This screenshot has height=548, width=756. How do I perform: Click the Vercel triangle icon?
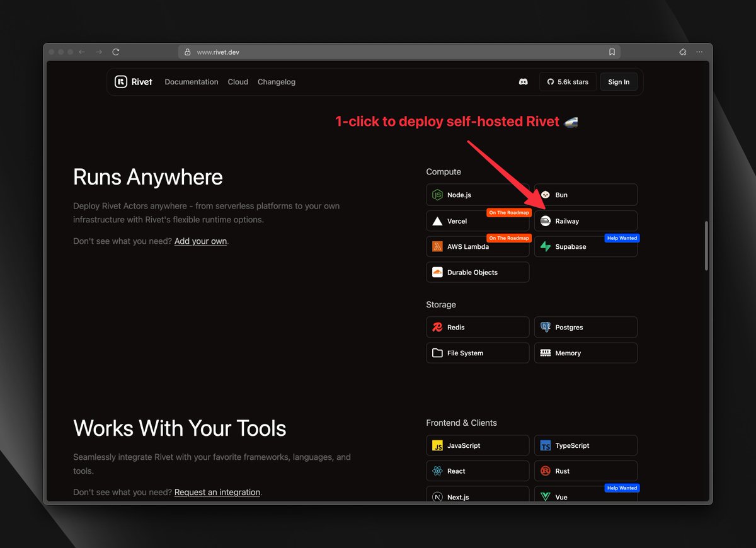pyautogui.click(x=437, y=221)
